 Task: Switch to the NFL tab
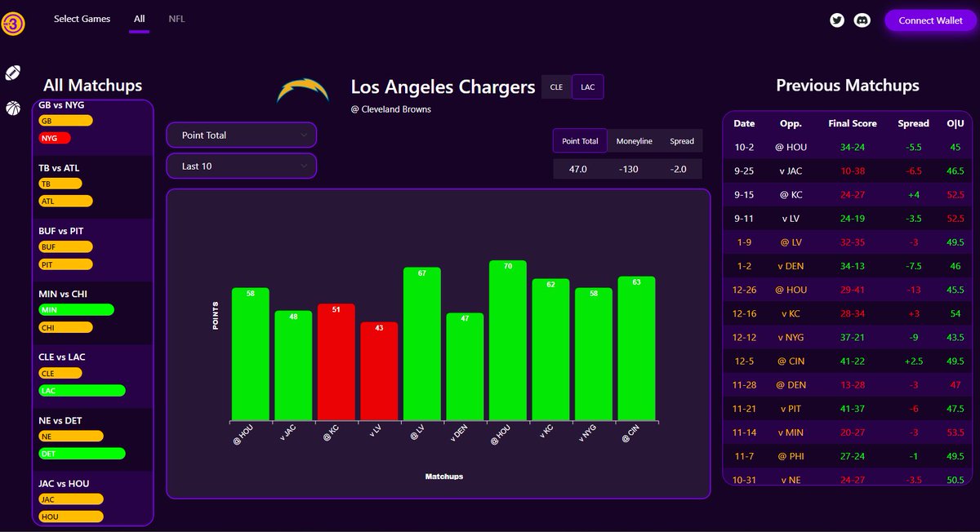[x=176, y=19]
